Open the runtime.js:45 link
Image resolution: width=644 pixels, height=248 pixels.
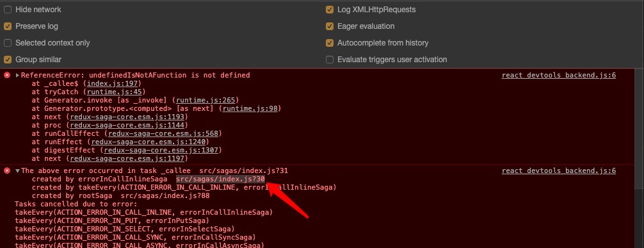coord(115,92)
